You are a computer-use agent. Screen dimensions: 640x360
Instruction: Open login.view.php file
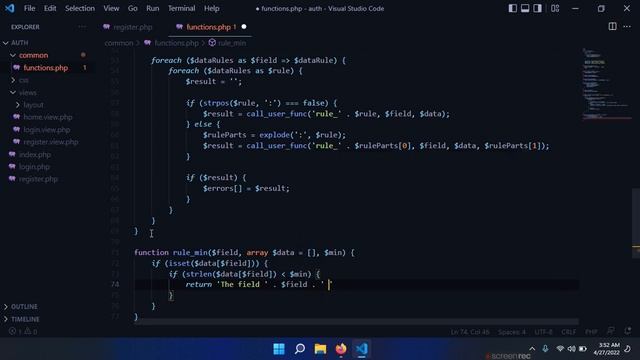pos(47,130)
